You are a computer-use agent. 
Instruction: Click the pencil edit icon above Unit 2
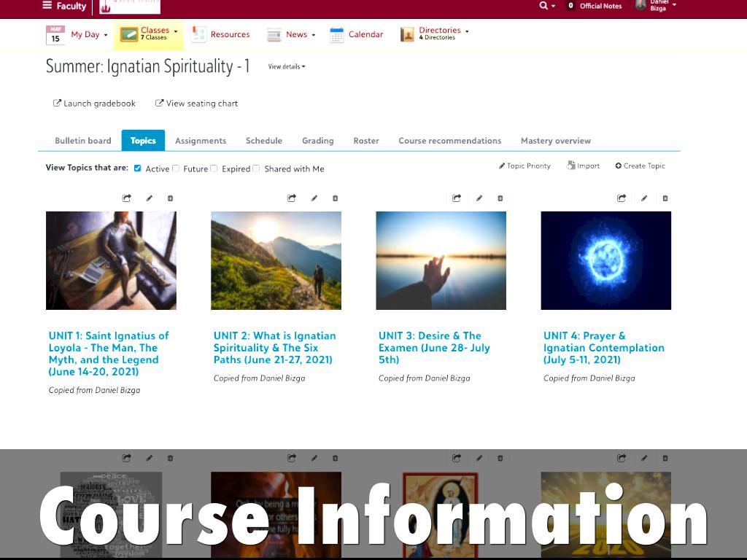click(314, 198)
